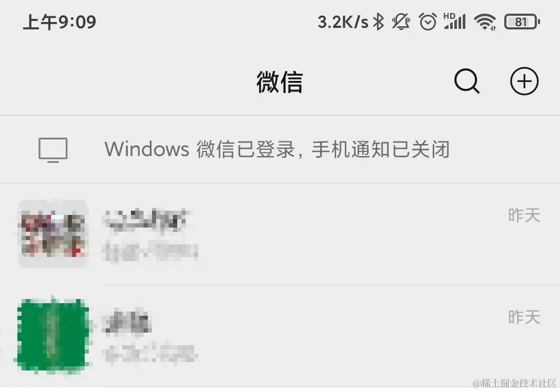Tap the Wi-Fi status icon

[x=485, y=22]
